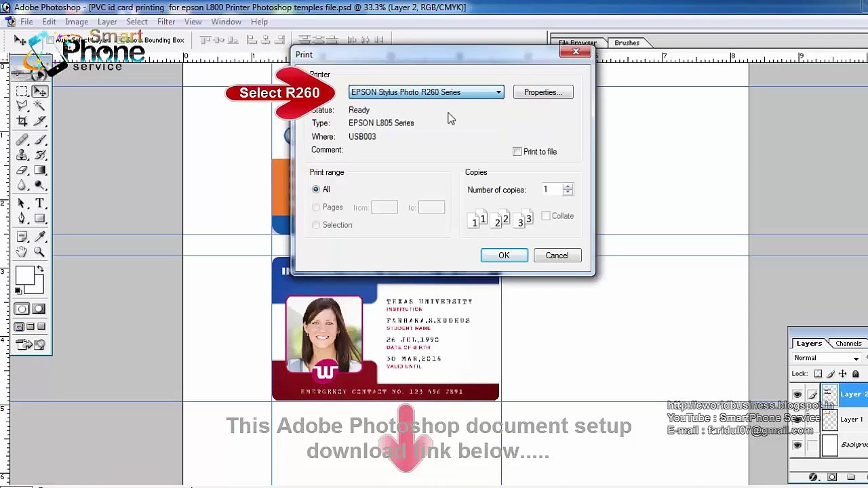
Task: Select the All print range option
Action: pos(316,189)
